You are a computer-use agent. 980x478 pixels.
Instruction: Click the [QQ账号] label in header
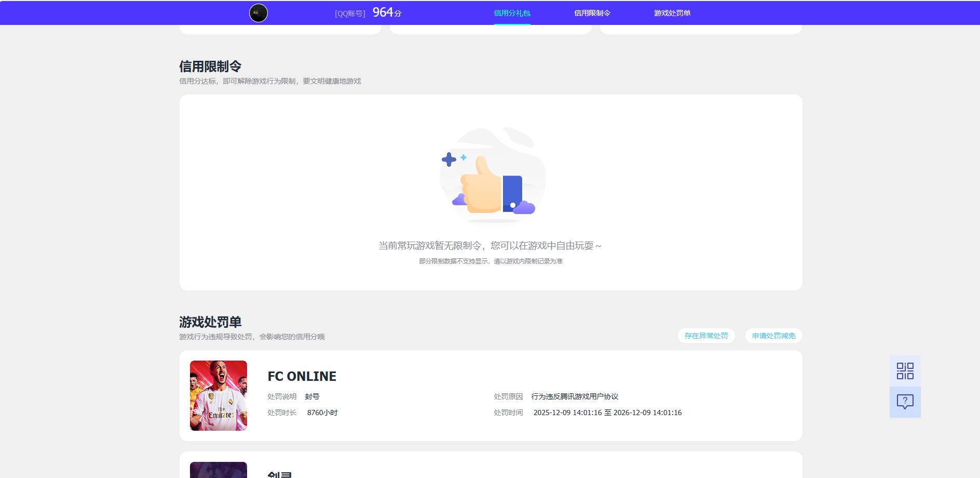click(x=350, y=14)
